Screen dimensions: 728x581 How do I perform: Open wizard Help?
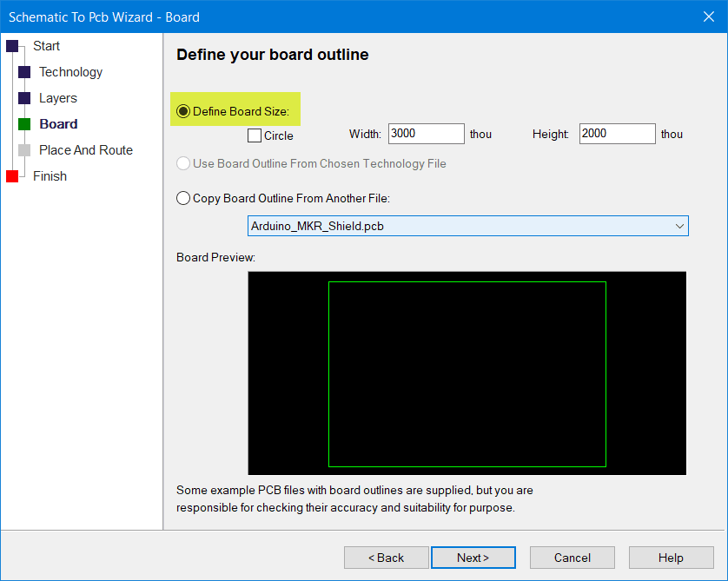671,558
